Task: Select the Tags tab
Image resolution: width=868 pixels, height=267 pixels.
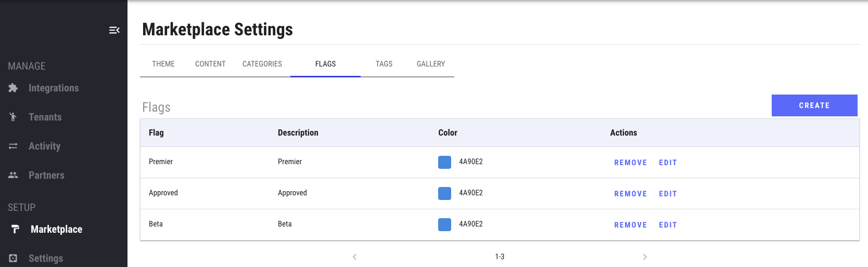Action: [384, 64]
